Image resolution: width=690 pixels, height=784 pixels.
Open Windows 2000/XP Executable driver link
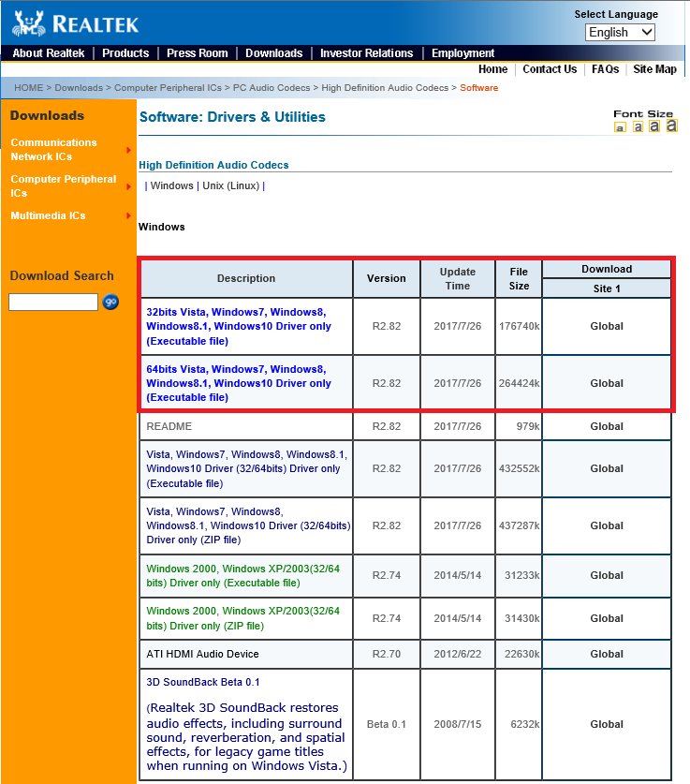point(243,575)
